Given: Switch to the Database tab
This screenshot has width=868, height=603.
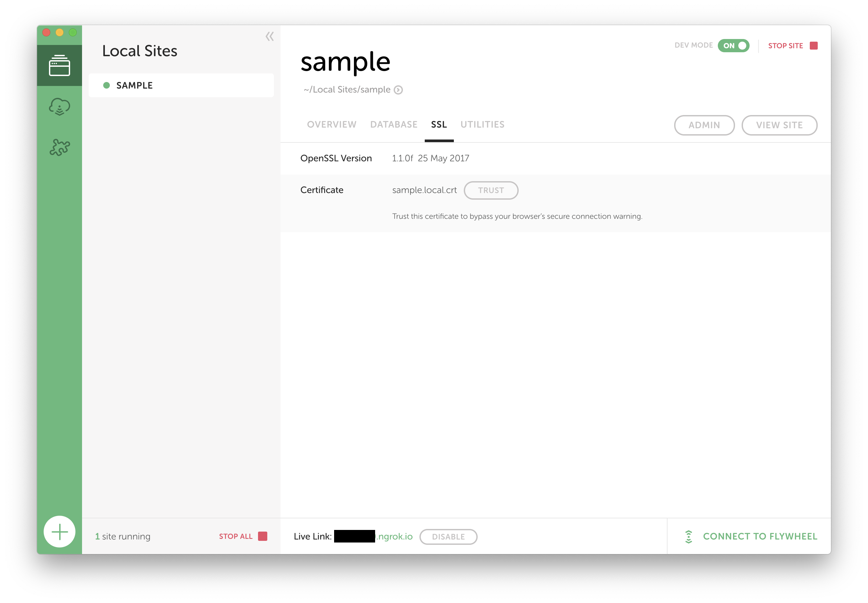Looking at the screenshot, I should [x=394, y=125].
